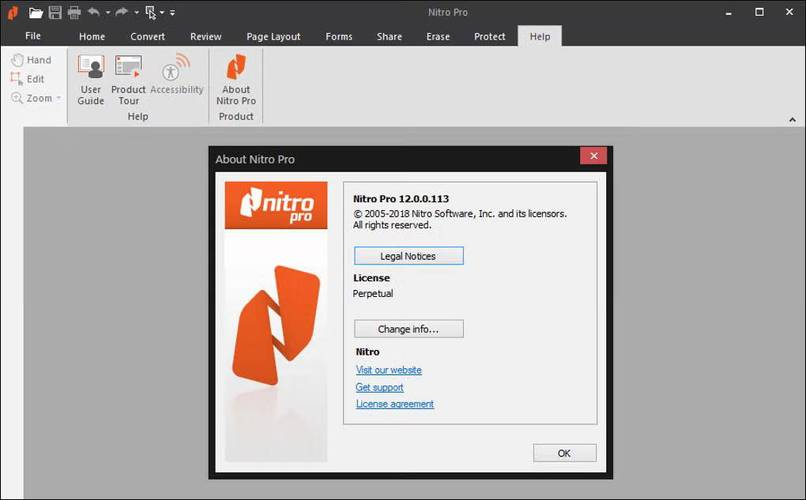Collapse the ribbon with the chevron arrow

pyautogui.click(x=792, y=120)
